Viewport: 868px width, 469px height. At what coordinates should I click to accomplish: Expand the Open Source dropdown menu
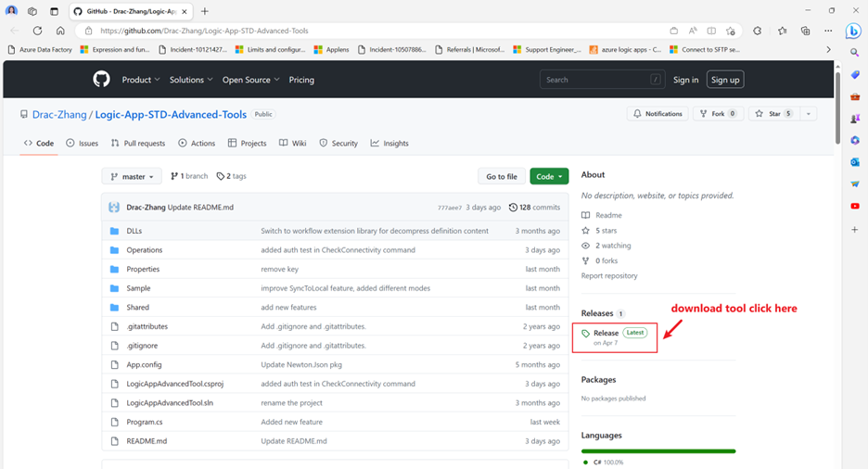(x=250, y=80)
